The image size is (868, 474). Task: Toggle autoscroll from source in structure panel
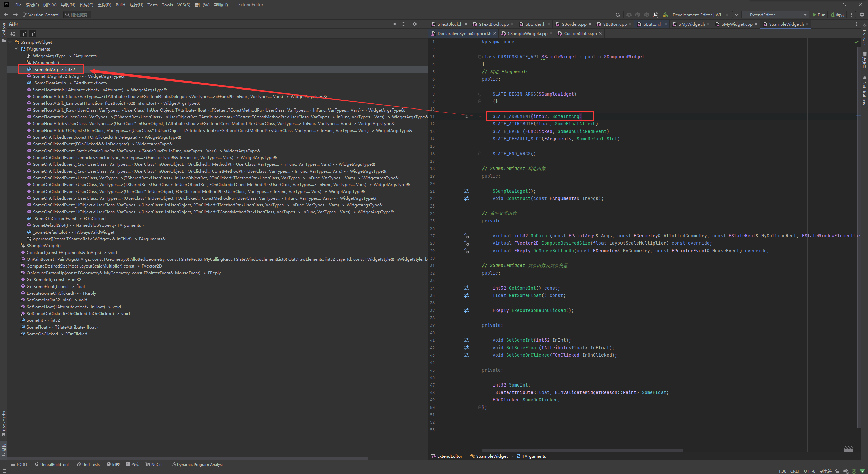(33, 34)
